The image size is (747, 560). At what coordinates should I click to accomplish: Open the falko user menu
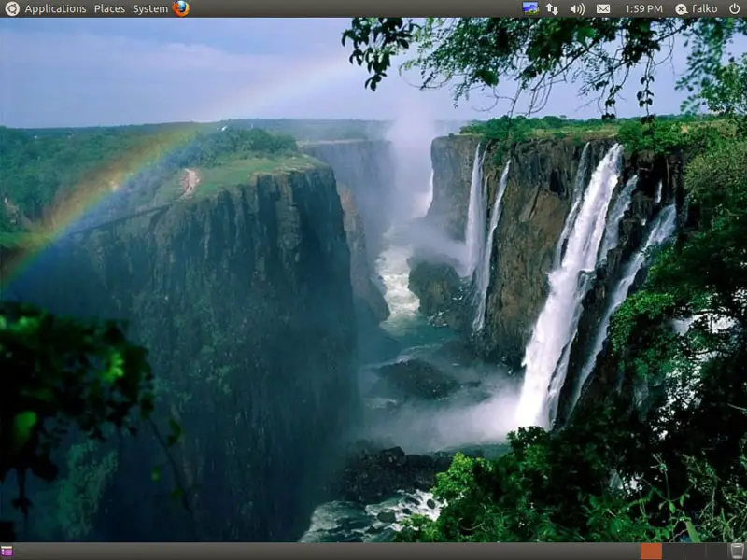click(705, 8)
